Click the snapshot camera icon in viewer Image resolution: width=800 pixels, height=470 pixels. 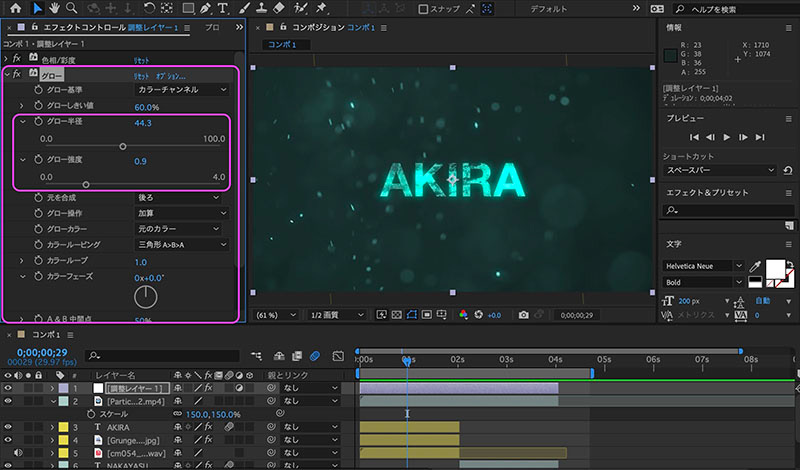(x=523, y=315)
